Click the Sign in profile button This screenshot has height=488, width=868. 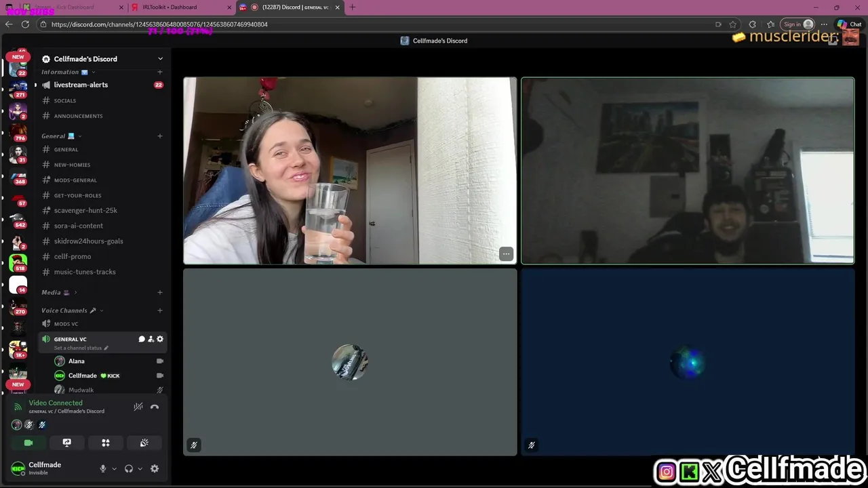797,24
